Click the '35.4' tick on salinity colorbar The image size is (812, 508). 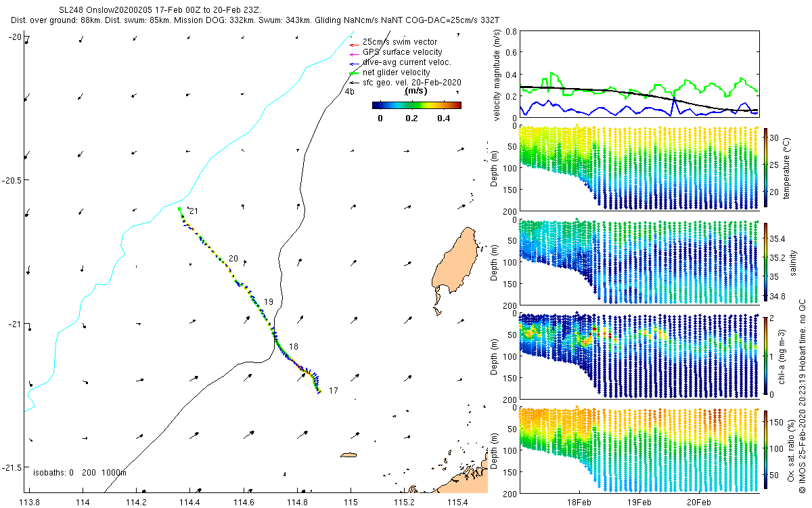779,238
